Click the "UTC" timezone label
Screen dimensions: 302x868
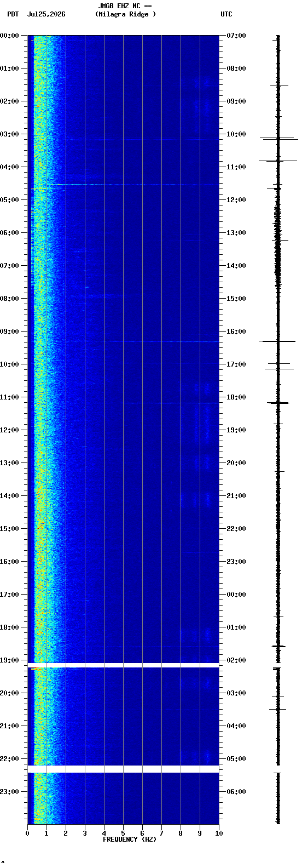[x=226, y=14]
